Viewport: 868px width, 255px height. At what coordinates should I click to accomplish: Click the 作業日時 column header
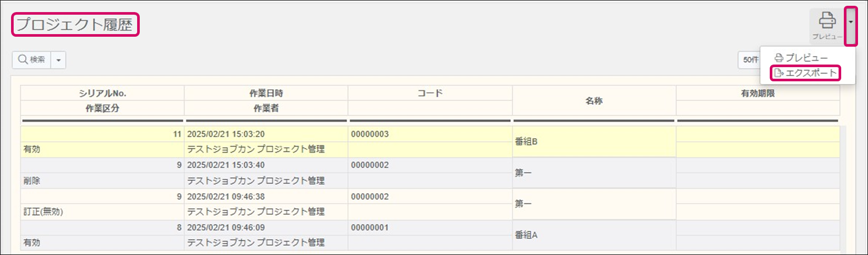click(266, 93)
